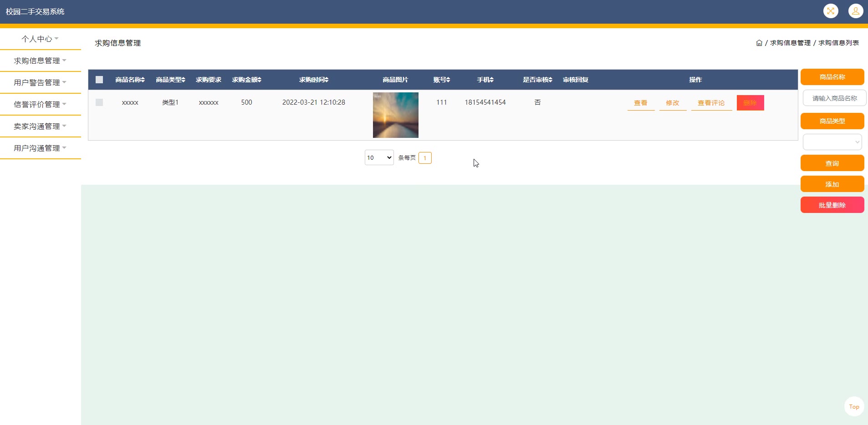Click the 2022-03-21 12:10:28 time cell
Viewport: 868px width, 425px height.
pyautogui.click(x=314, y=102)
